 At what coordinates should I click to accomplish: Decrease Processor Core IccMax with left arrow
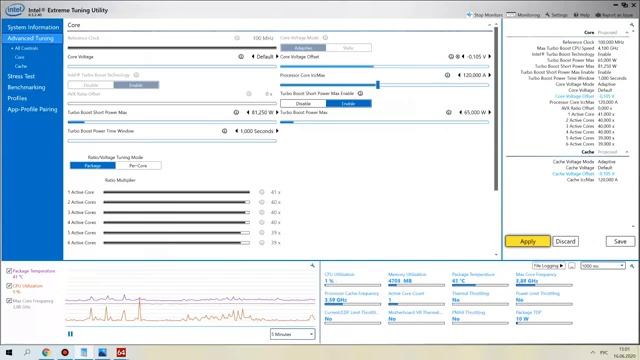click(x=459, y=75)
